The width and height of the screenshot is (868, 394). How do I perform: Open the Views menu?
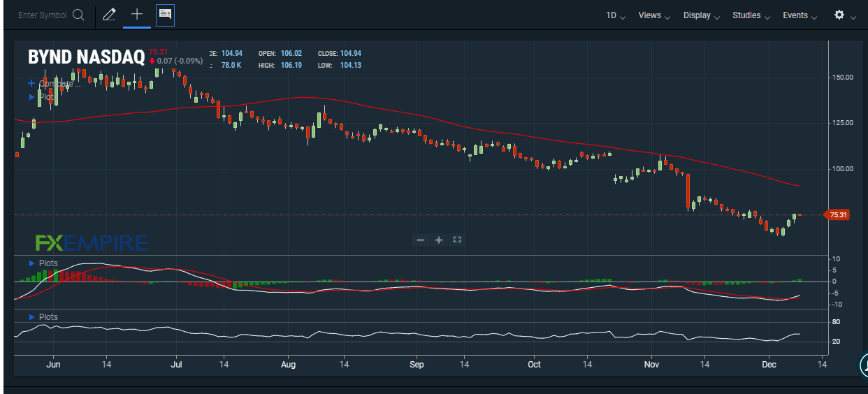coord(654,15)
